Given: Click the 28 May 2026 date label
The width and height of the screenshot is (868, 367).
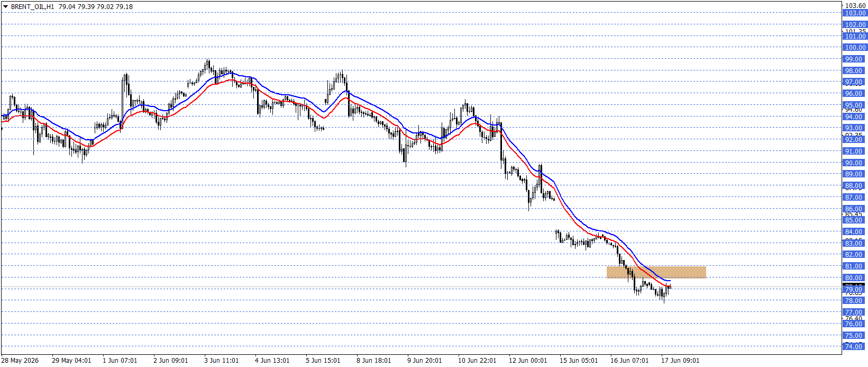Looking at the screenshot, I should click(x=20, y=361).
